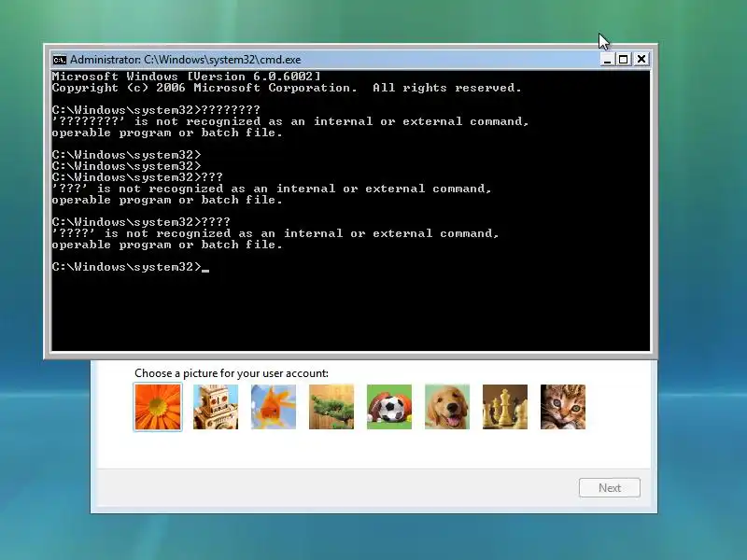
Task: Click the 'Microsoft Windows [Version 6.0.6002]' line
Action: (186, 77)
